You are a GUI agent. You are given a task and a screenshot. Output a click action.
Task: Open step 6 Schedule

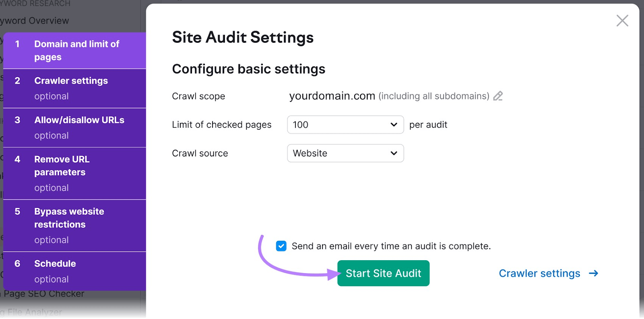[74, 271]
